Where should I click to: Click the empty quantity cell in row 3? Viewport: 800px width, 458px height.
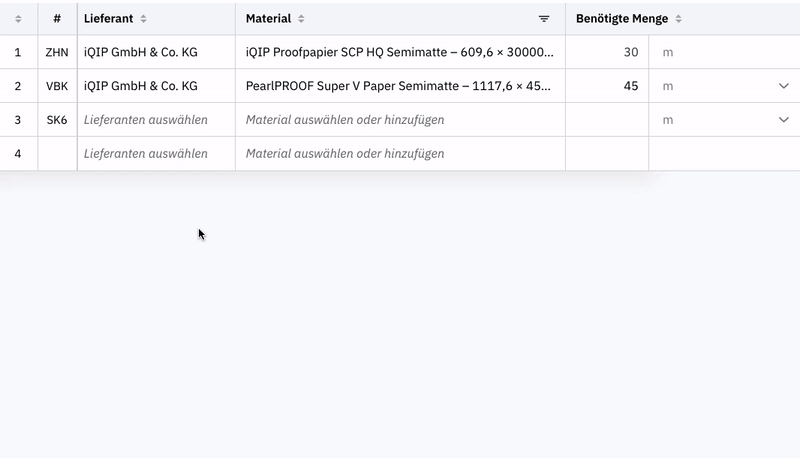pyautogui.click(x=607, y=120)
